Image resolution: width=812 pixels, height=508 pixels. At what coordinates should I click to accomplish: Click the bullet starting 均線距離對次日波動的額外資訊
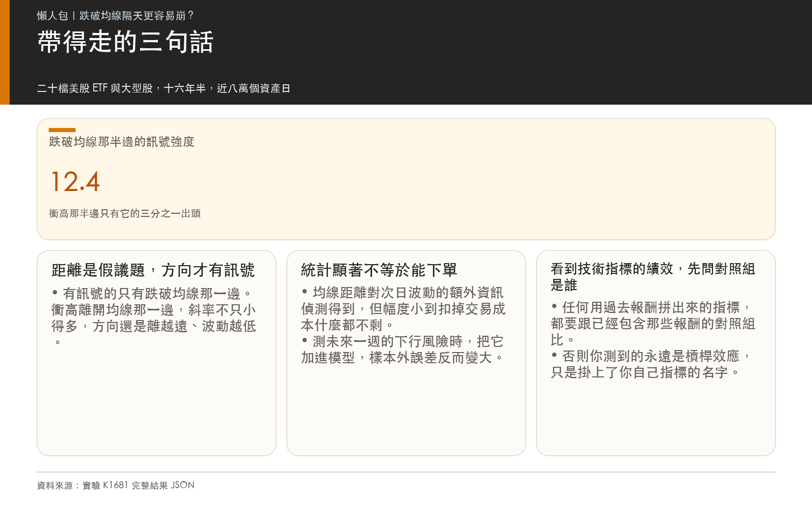click(403, 308)
